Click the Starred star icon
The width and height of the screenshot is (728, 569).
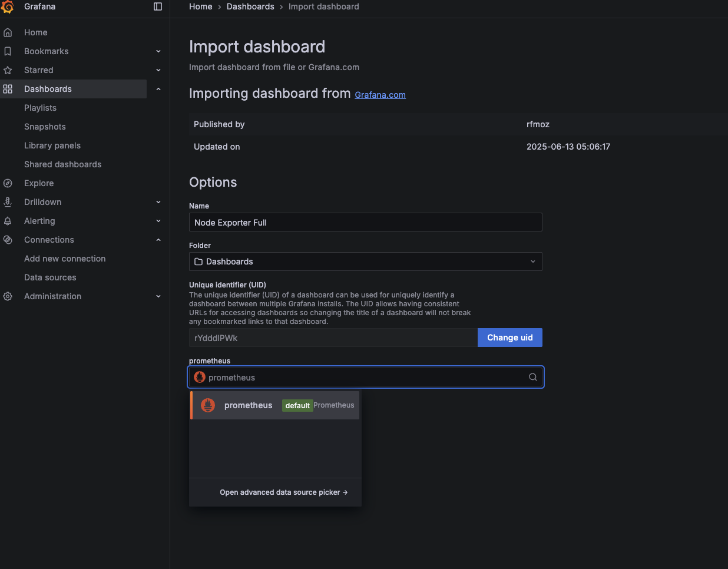click(x=8, y=70)
